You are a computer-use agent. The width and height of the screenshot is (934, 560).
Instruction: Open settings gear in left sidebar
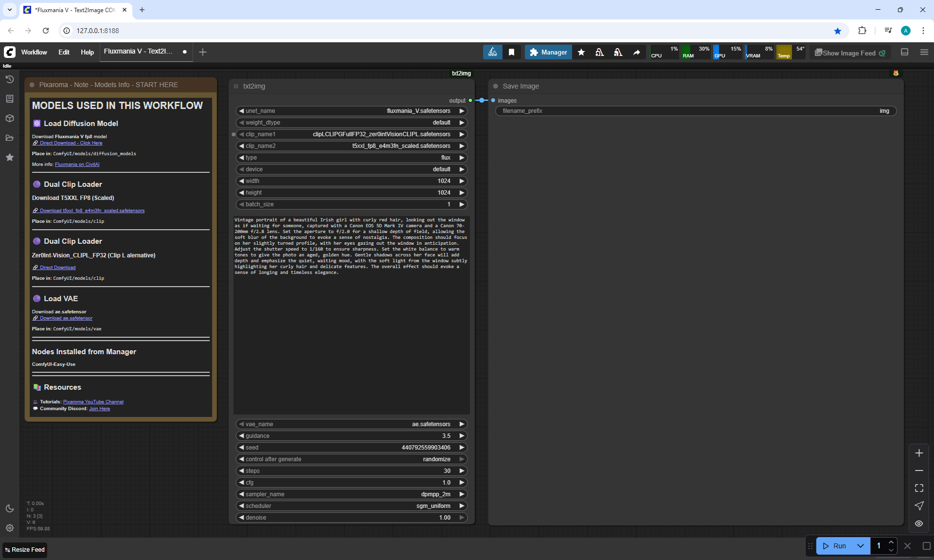point(9,528)
